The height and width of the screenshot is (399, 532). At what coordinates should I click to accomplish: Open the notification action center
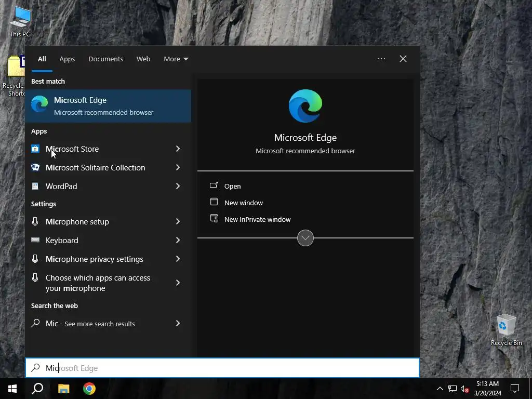click(x=515, y=389)
